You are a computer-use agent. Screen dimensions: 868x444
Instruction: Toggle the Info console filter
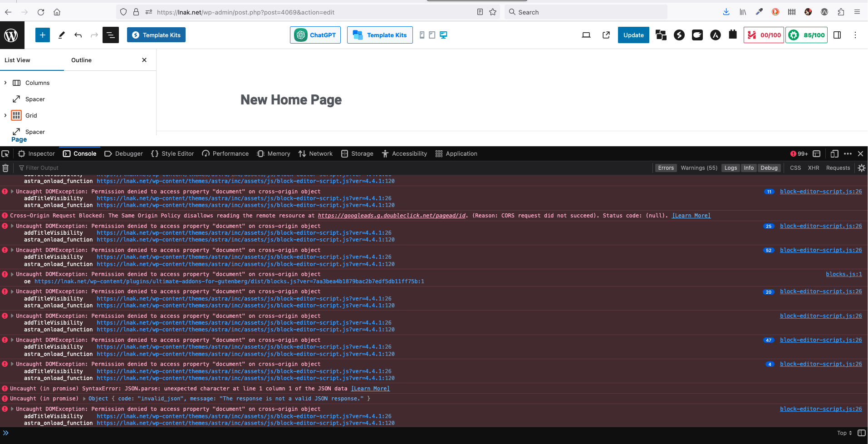[749, 168]
